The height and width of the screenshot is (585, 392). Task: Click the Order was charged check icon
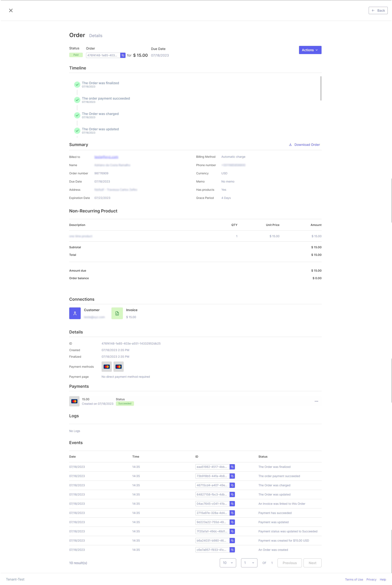click(77, 115)
